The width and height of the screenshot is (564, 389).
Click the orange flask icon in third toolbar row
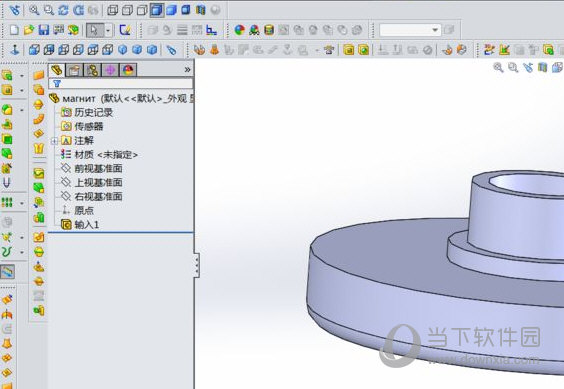214,50
